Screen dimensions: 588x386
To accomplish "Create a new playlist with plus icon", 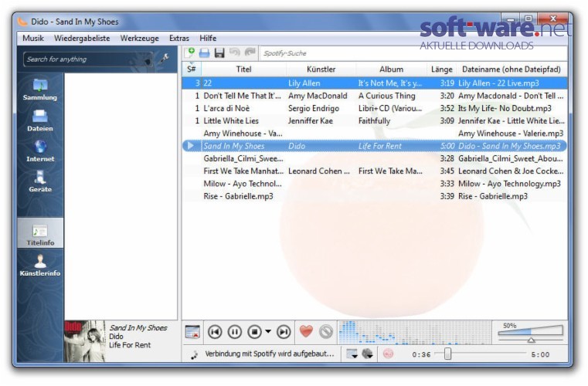I will coord(190,52).
